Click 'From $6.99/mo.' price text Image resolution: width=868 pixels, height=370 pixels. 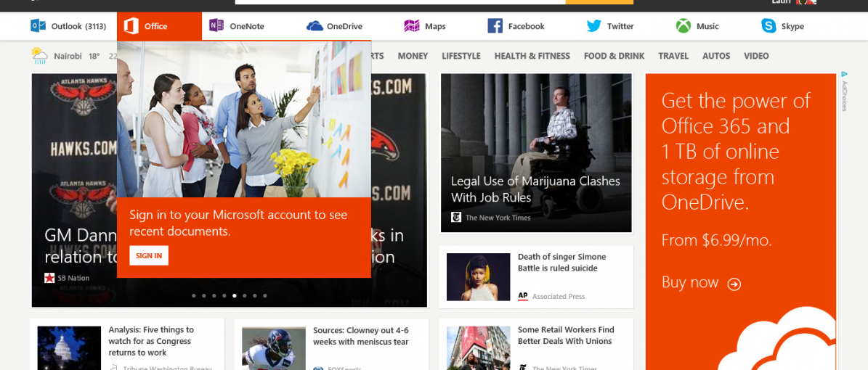[717, 240]
